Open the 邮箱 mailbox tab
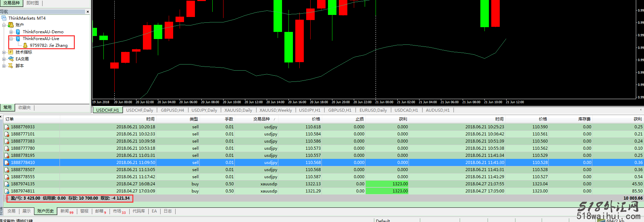The image size is (644, 222). tap(101, 211)
